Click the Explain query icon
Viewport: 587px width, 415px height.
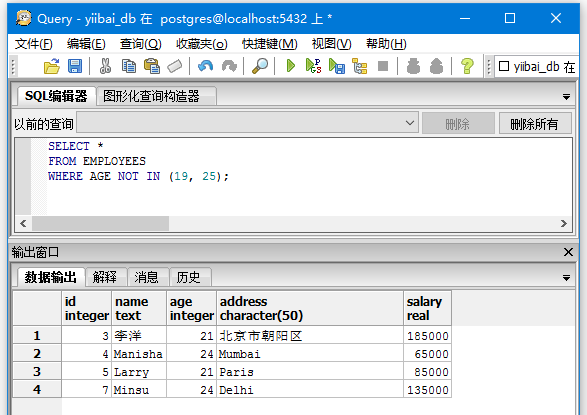pyautogui.click(x=360, y=66)
